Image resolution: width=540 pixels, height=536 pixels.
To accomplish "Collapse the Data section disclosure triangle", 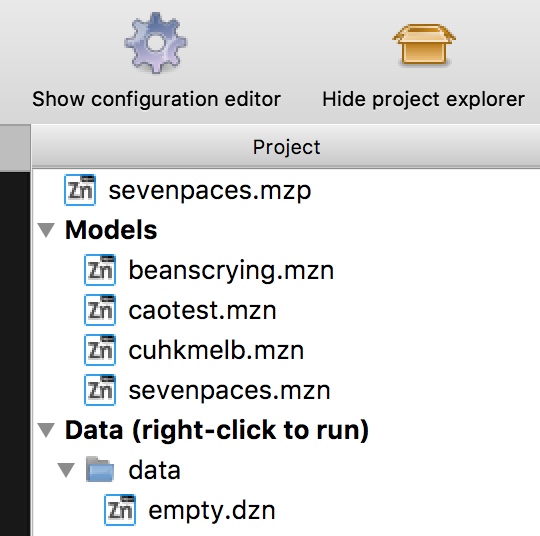I will click(x=46, y=430).
